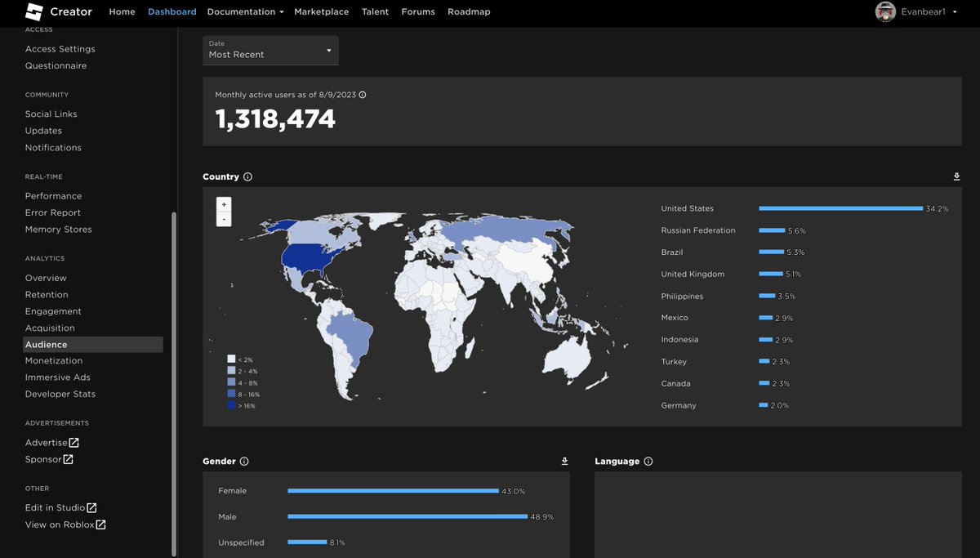Click the View on Roblox link
Viewport: 980px width, 558px height.
click(60, 525)
